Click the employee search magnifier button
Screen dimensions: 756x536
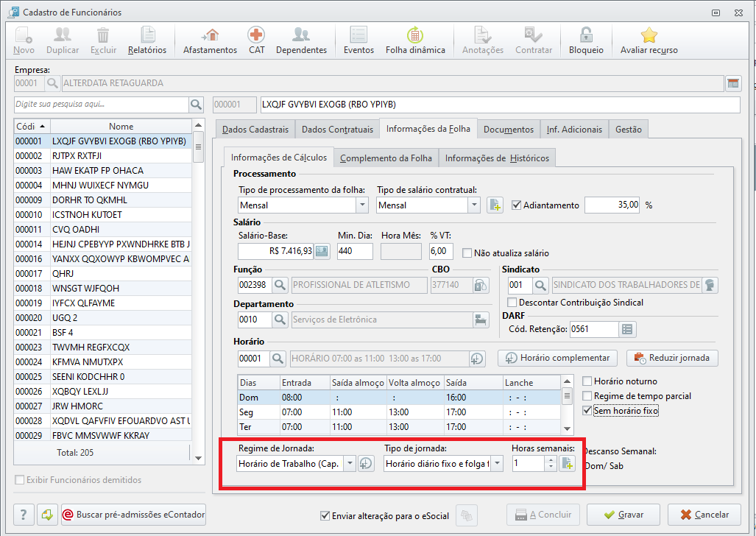pos(197,105)
